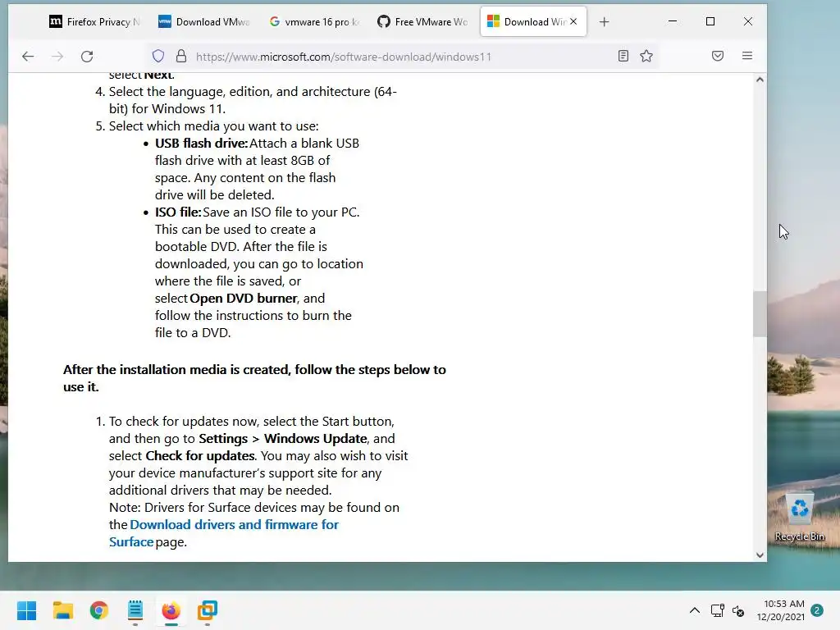Viewport: 840px width, 630px height.
Task: Open VMware Workstation from taskbar
Action: pos(208,610)
